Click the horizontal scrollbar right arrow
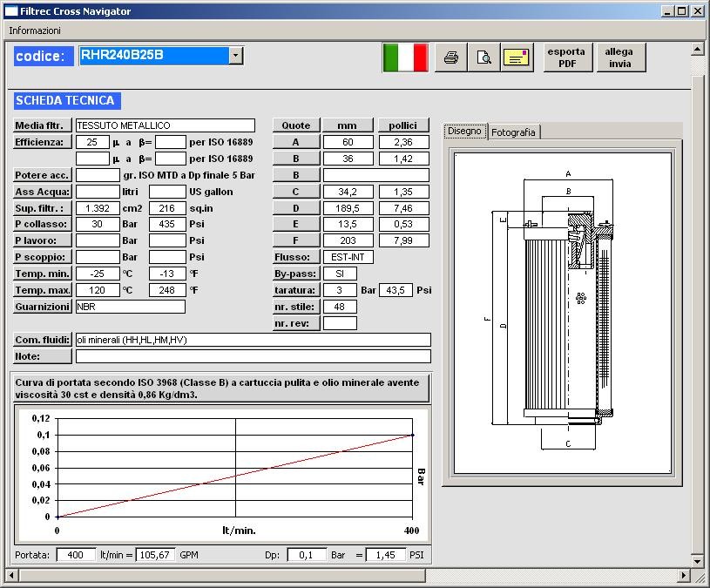Image resolution: width=710 pixels, height=588 pixels. coord(683,574)
